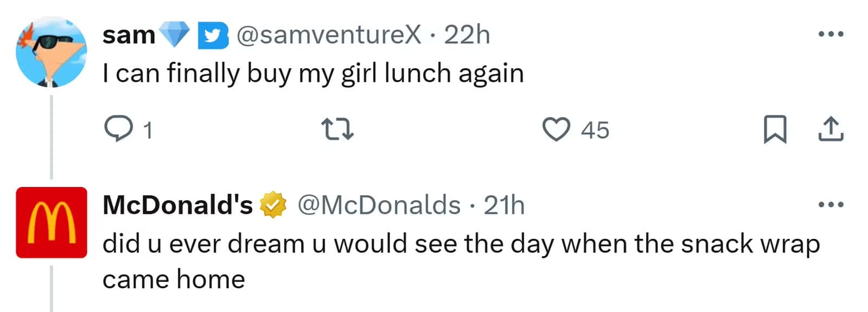Click sam's cartoon profile picture
Viewport: 868px width, 312px height.
tap(52, 52)
